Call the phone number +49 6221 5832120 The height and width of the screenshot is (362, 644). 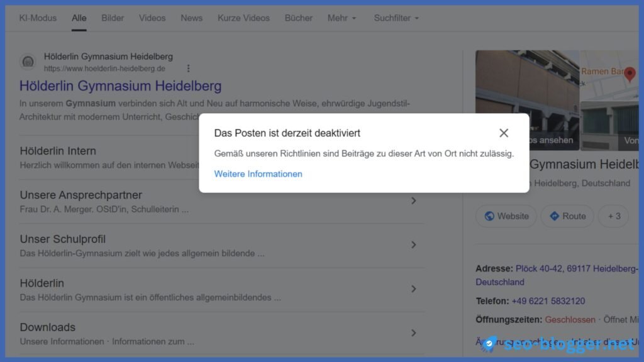tap(548, 301)
